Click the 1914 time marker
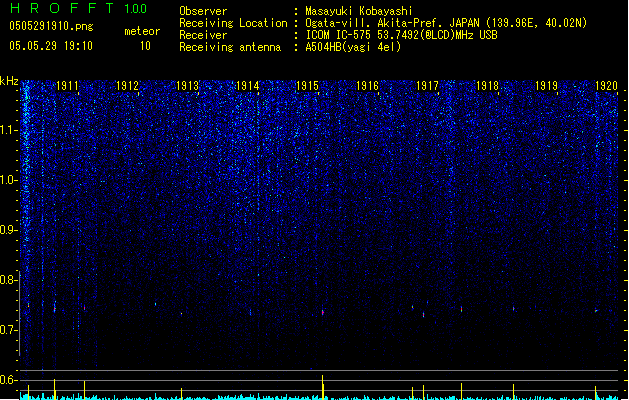 248,86
